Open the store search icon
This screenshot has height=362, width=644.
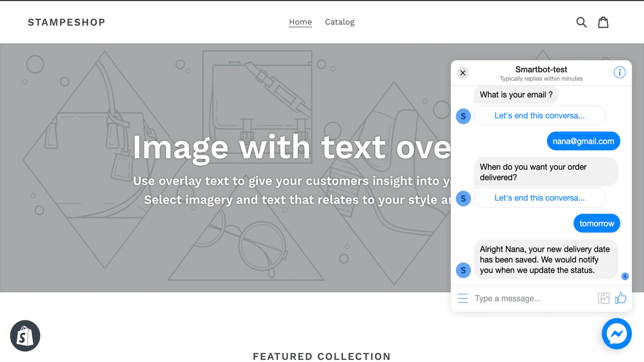click(581, 22)
